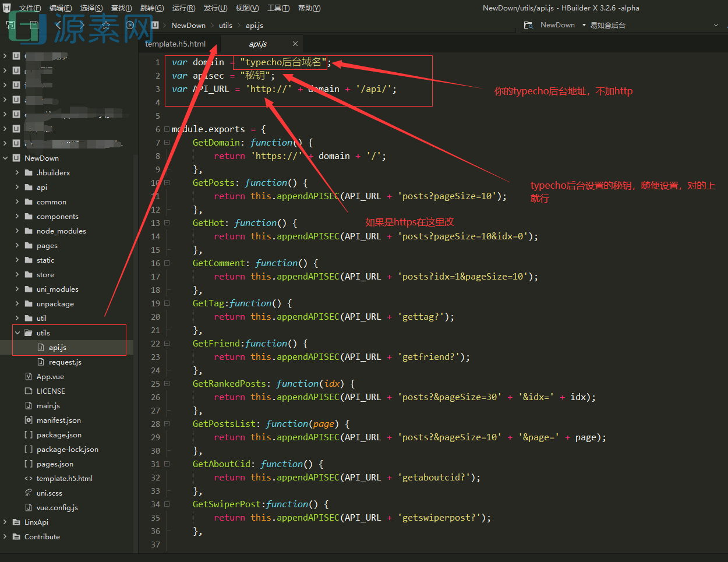Viewport: 728px width, 562px height.
Task: Click the save file toolbar icon
Action: [34, 25]
